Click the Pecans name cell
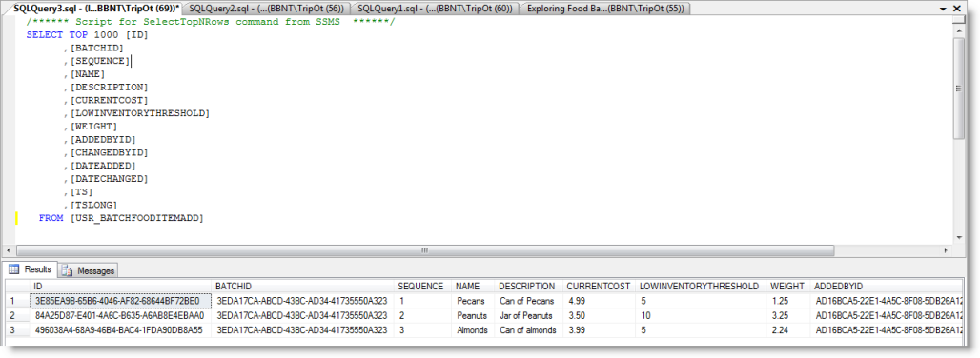 point(473,301)
